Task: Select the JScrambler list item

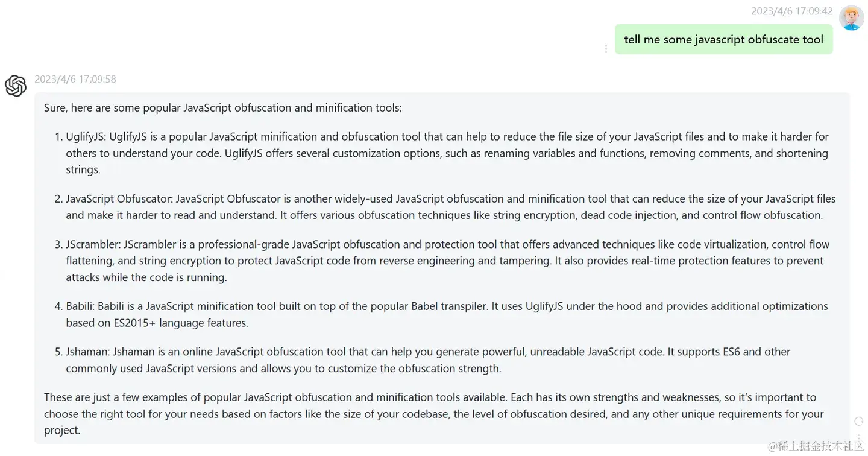Action: pos(446,261)
